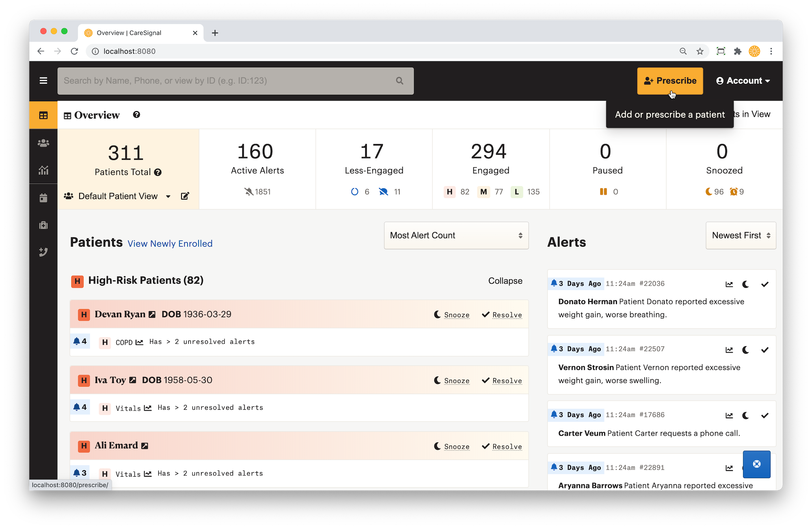This screenshot has width=812, height=529.
Task: Bookmark this page with the star icon
Action: point(700,51)
